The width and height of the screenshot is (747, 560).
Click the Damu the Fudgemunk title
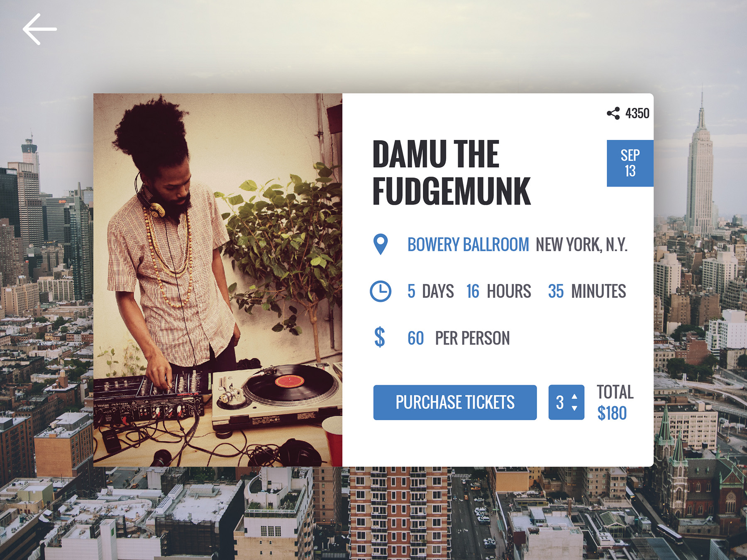(452, 173)
